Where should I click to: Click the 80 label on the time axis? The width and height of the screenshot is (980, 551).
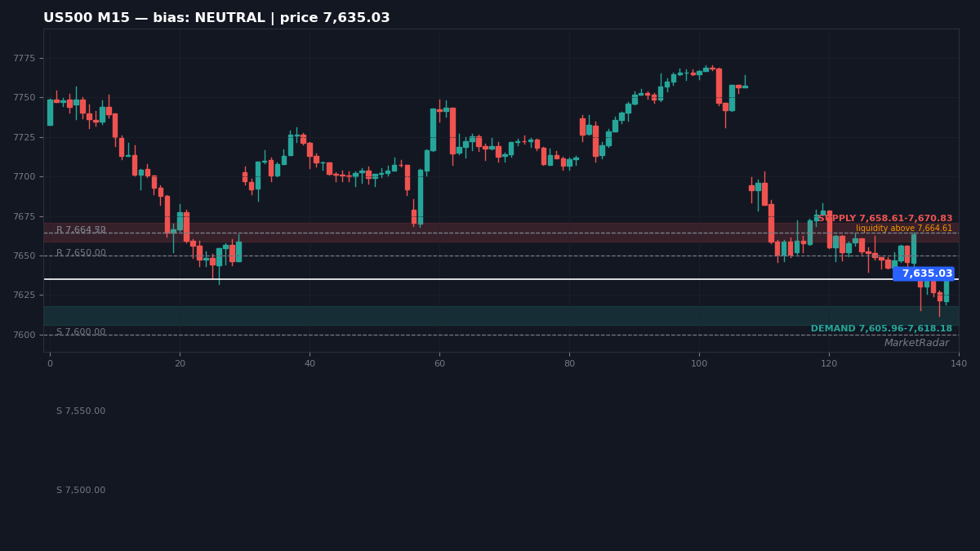point(569,364)
